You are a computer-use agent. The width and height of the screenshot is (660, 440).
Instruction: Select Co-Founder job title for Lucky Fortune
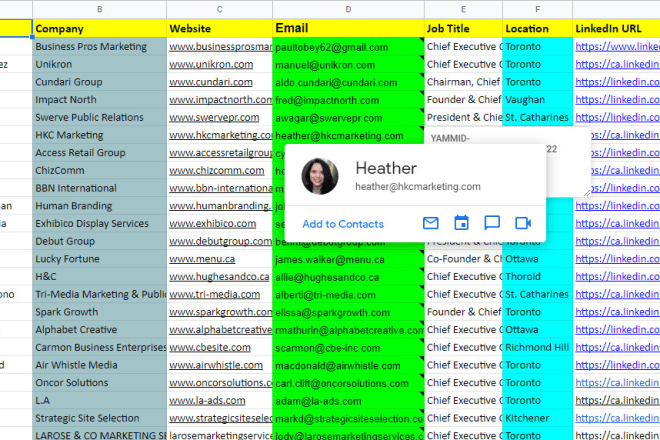click(463, 259)
